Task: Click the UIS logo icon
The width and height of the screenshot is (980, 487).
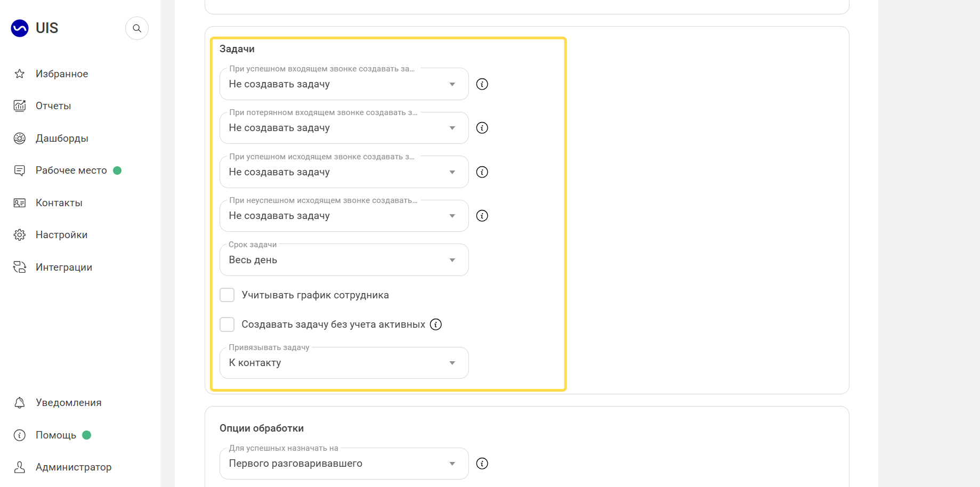Action: click(20, 28)
